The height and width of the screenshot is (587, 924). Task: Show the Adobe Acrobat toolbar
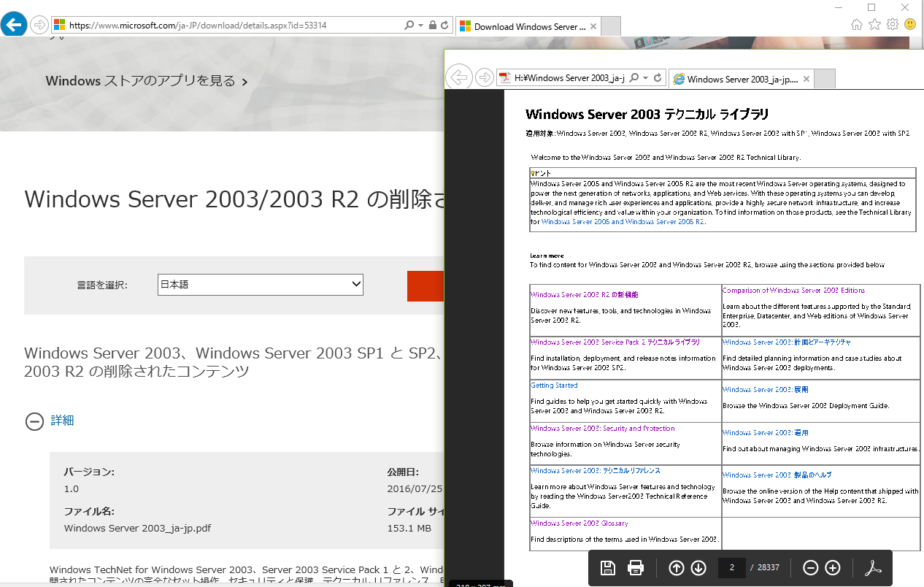874,568
